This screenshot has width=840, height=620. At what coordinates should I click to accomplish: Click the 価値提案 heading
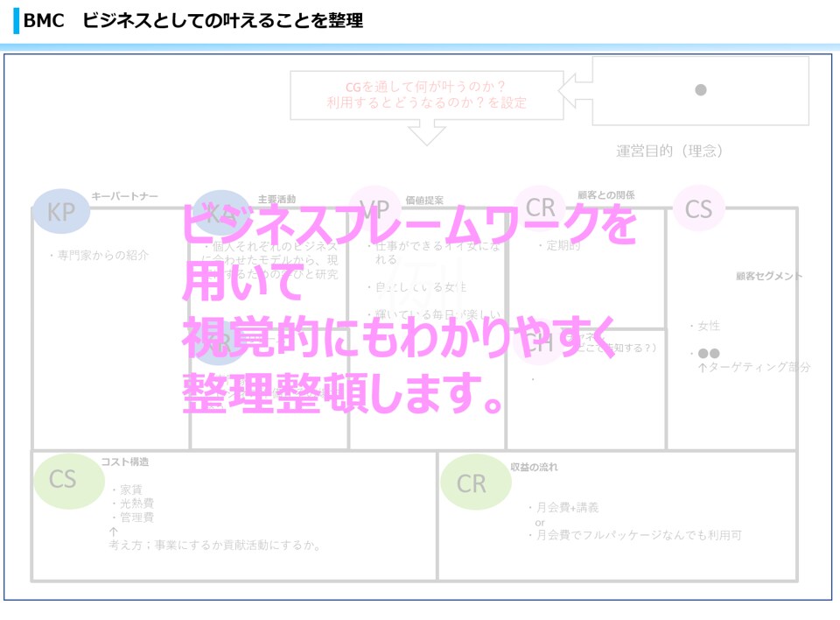click(x=424, y=201)
